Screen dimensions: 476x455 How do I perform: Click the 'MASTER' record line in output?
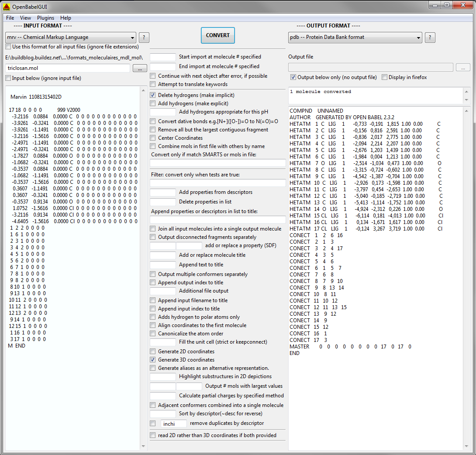point(351,347)
